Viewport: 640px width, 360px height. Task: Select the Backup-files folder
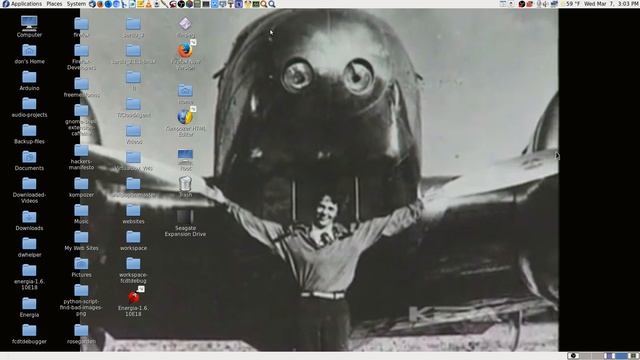point(29,134)
